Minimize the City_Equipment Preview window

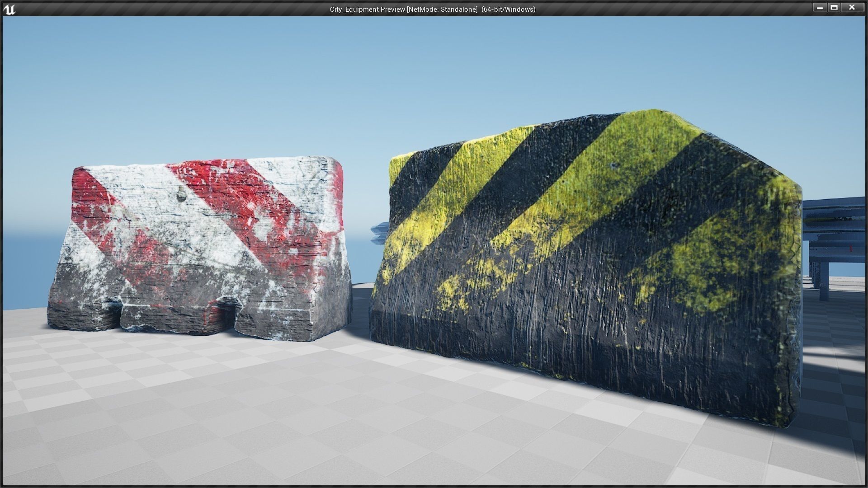pyautogui.click(x=820, y=7)
